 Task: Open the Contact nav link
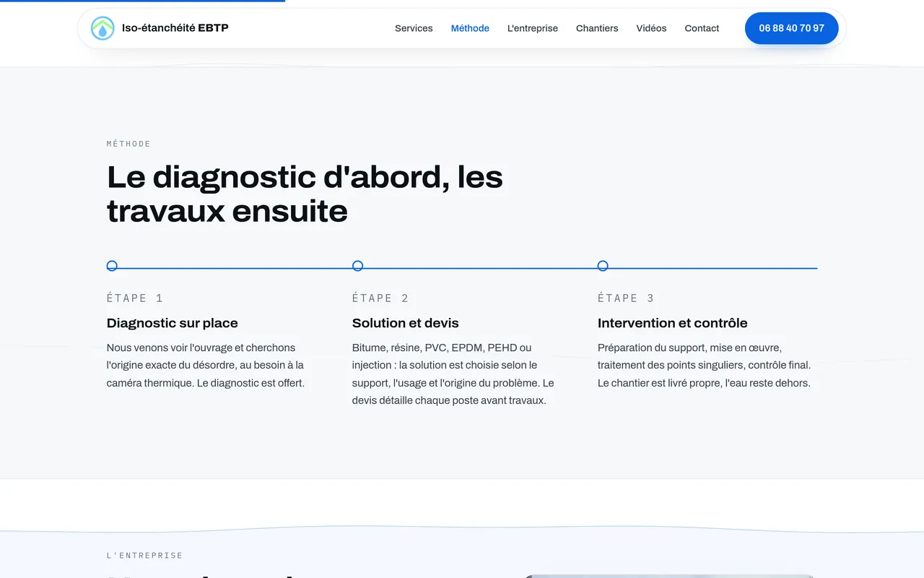[x=702, y=28]
